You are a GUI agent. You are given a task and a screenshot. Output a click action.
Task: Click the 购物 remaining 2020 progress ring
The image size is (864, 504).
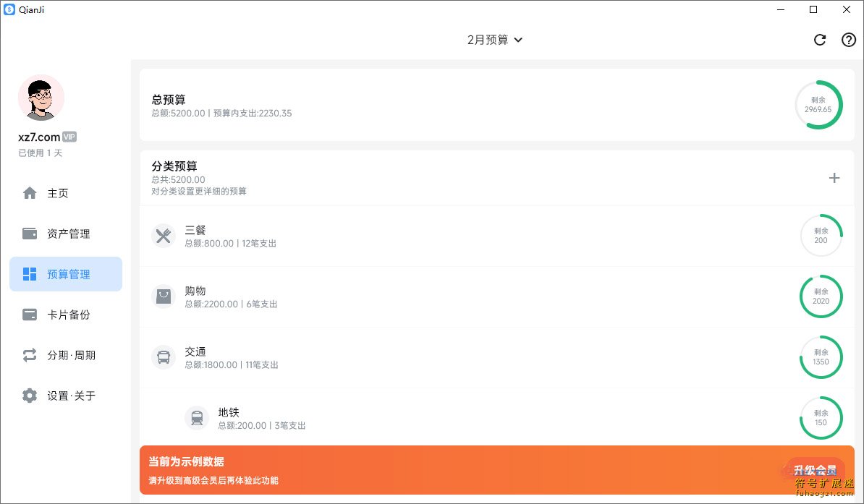(821, 296)
